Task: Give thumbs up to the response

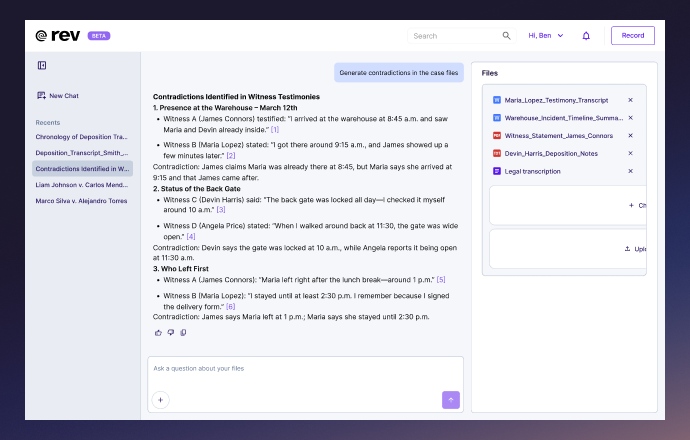Action: pos(158,332)
